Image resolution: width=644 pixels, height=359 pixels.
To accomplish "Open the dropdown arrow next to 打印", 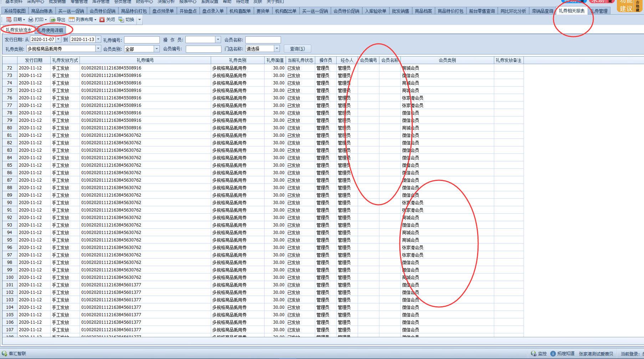I will click(46, 20).
